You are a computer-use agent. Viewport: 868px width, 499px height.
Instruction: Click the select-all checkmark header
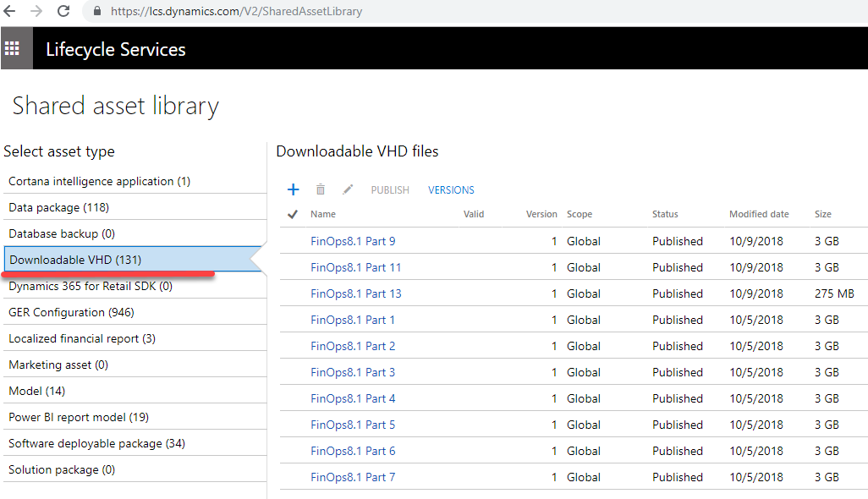(293, 214)
